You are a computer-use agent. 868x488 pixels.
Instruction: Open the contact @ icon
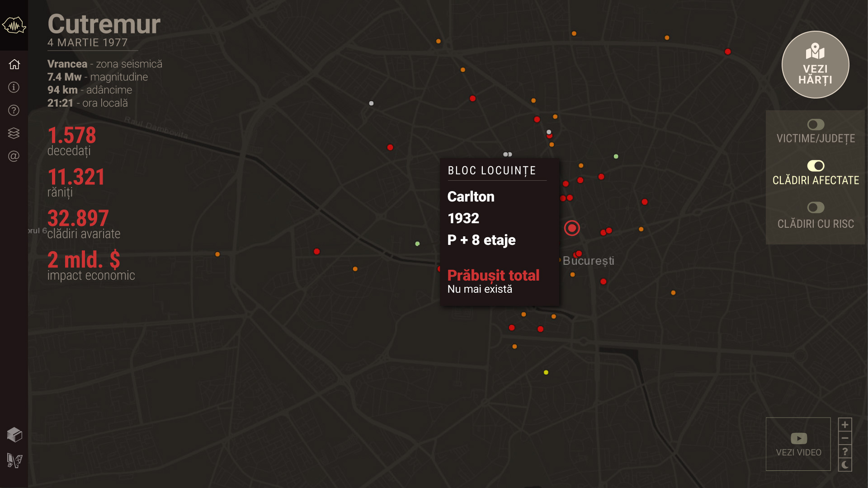click(x=14, y=156)
